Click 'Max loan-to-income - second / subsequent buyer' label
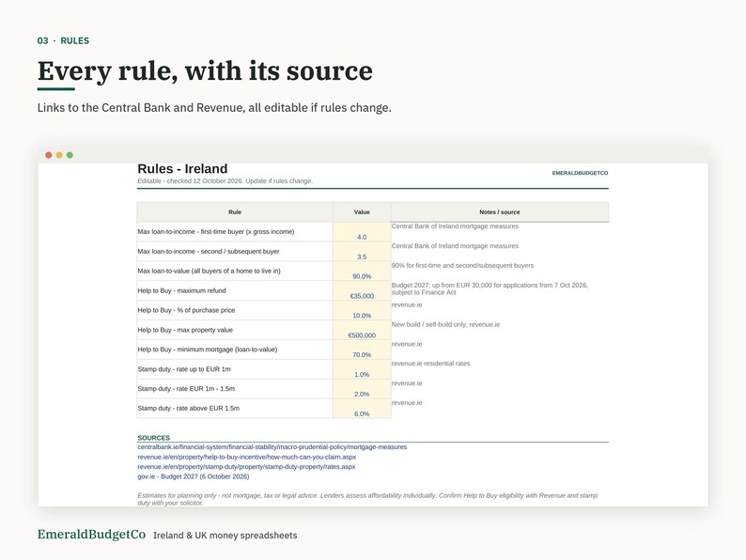 pos(209,251)
